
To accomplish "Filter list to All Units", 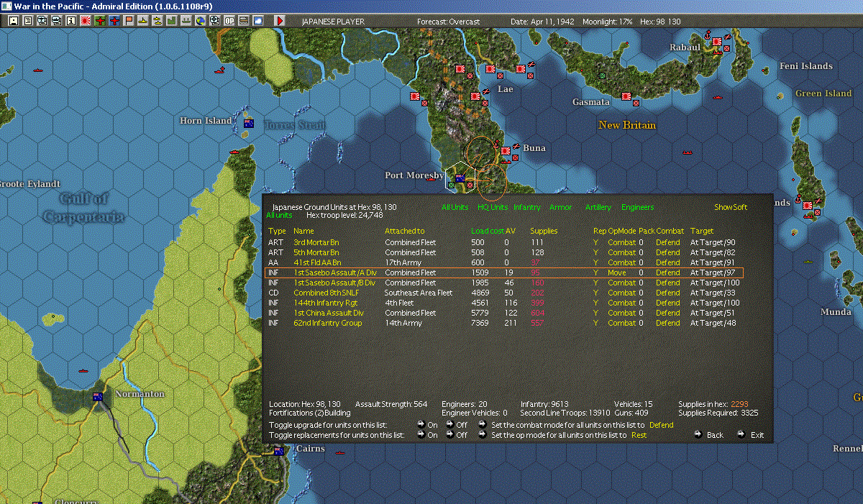I will point(455,207).
